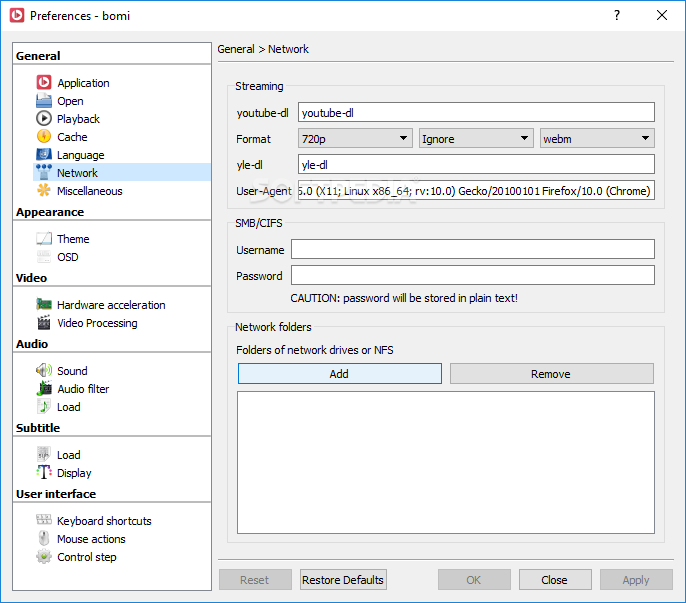Click the Language flag icon
This screenshot has width=686, height=603.
pos(44,154)
